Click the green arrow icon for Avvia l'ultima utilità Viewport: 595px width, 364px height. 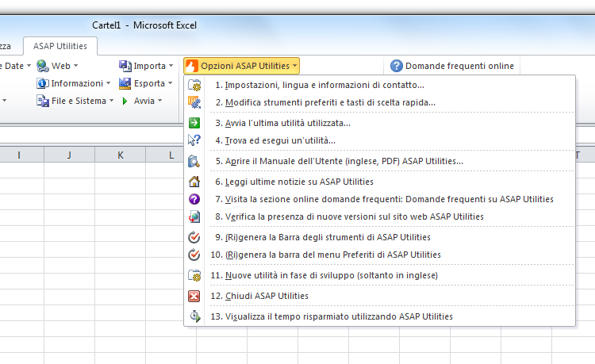click(194, 123)
